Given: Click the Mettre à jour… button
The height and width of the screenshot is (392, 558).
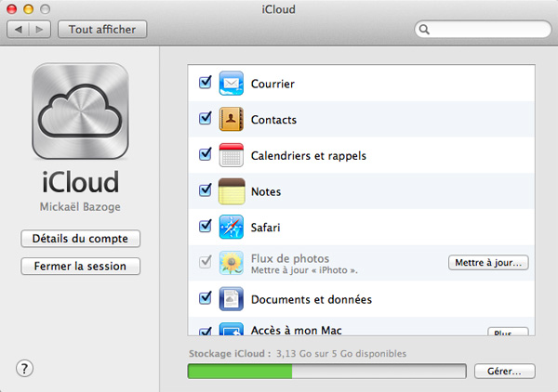Looking at the screenshot, I should pos(488,263).
